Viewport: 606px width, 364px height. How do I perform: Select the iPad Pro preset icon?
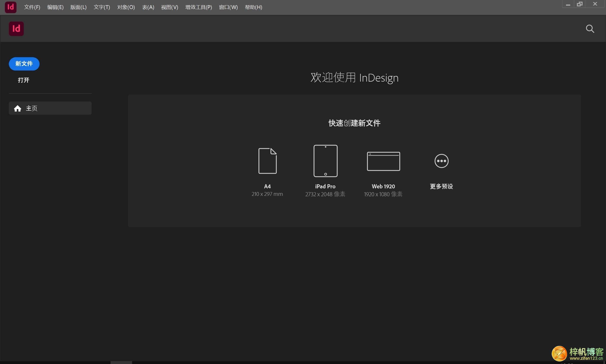coord(325,161)
